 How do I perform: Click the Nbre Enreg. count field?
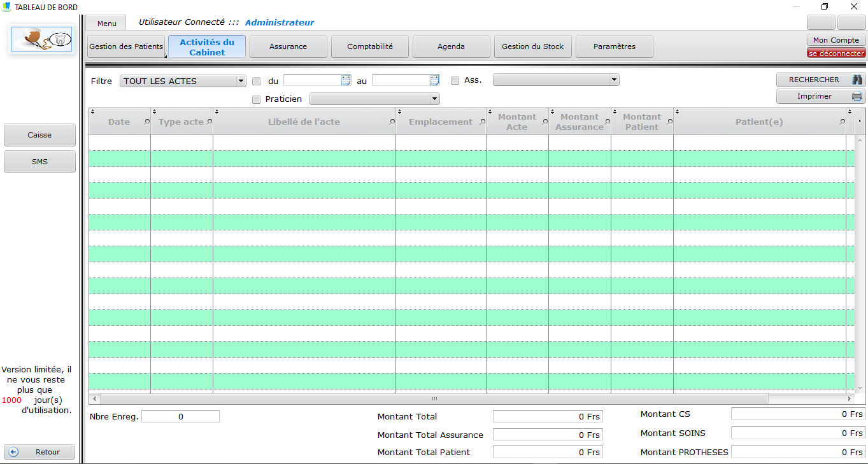[180, 416]
